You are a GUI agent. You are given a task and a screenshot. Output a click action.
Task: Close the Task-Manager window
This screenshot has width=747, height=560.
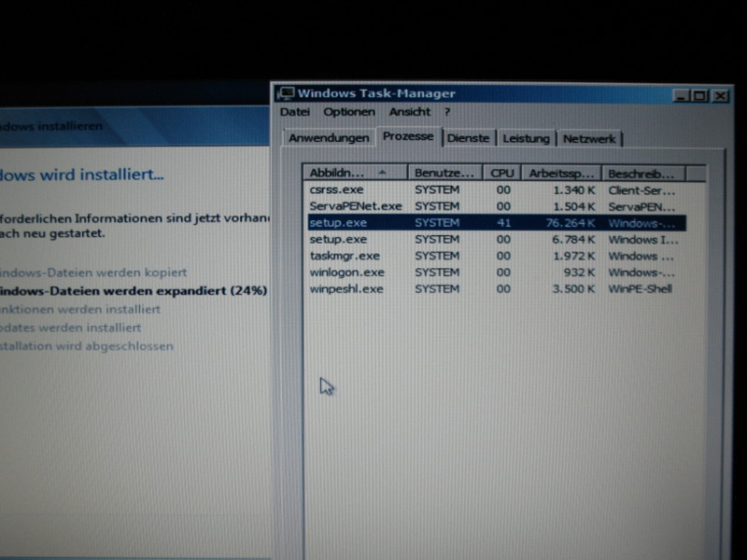(721, 96)
